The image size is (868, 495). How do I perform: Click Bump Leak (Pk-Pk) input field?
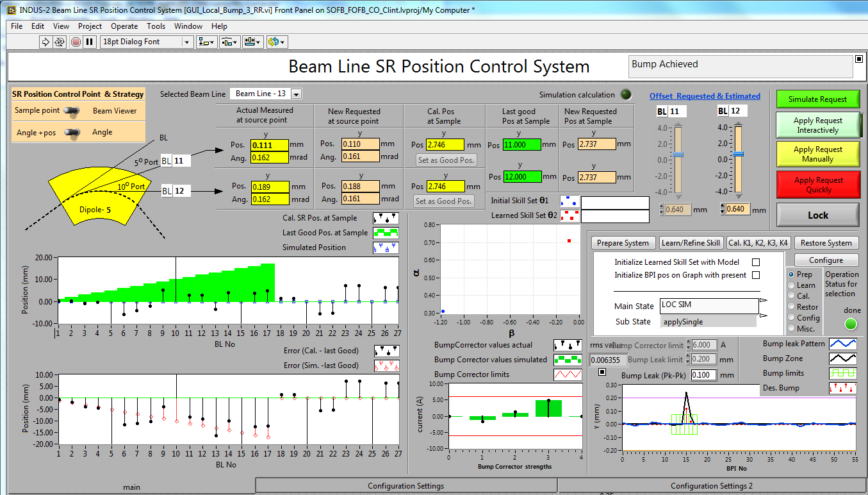pyautogui.click(x=703, y=375)
